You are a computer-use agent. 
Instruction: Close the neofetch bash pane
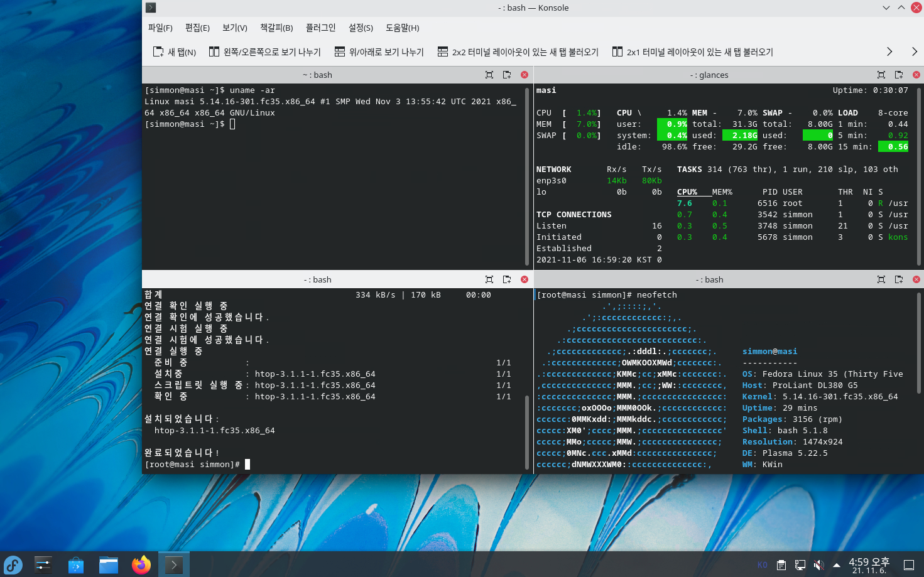click(x=916, y=279)
